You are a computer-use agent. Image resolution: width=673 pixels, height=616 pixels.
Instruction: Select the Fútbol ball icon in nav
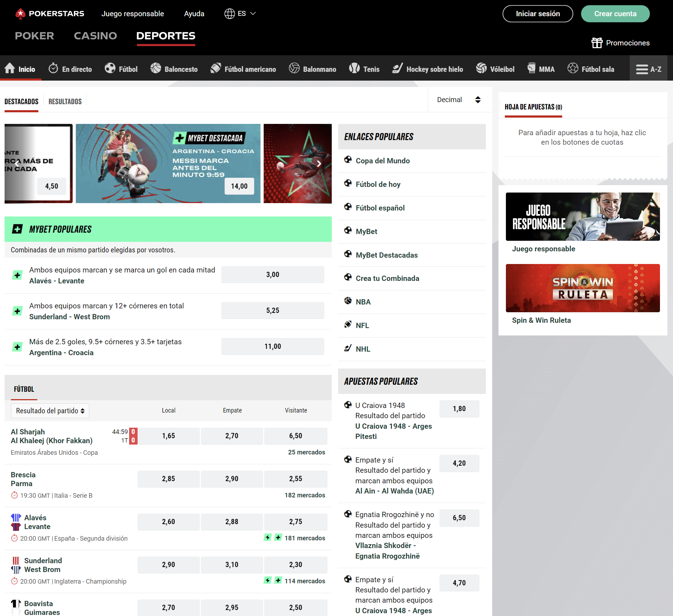tap(110, 68)
